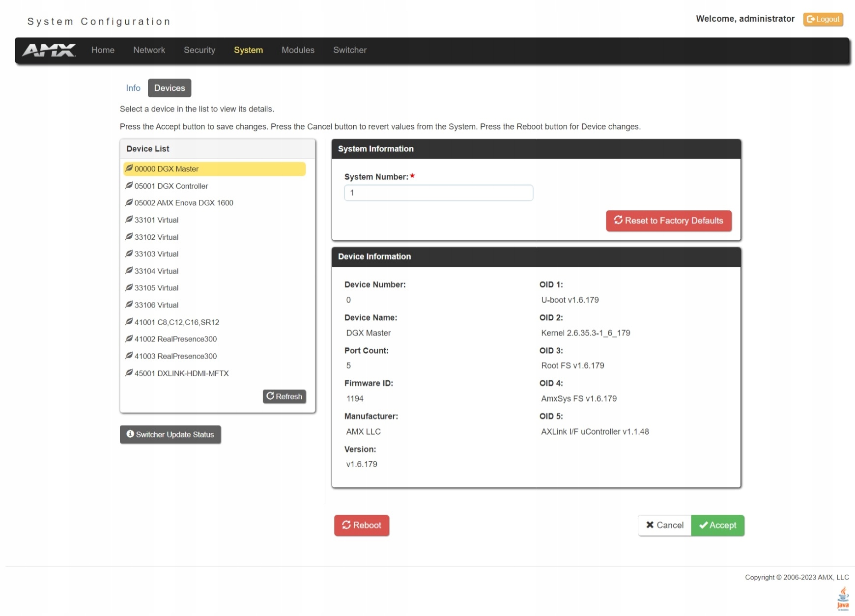Screen dimensions: 855x616
Task: Click the circular arrow icon on Reboot
Action: tap(346, 525)
